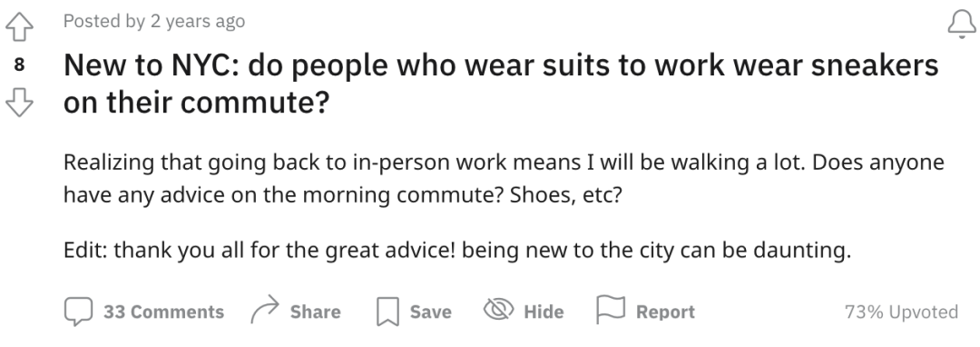Open the post title about sneakers
The height and width of the screenshot is (347, 980).
click(x=501, y=84)
